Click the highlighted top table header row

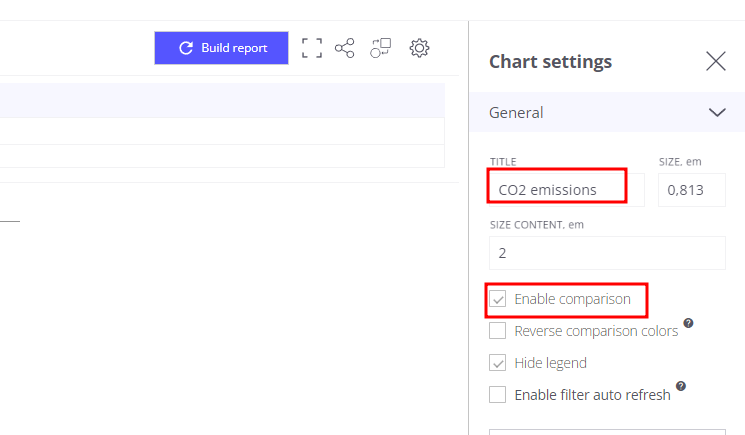[x=222, y=101]
